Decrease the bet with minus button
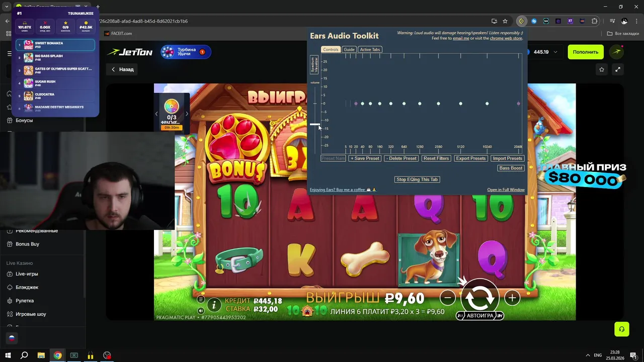Viewport: 644px width, 362px height. coord(447,298)
